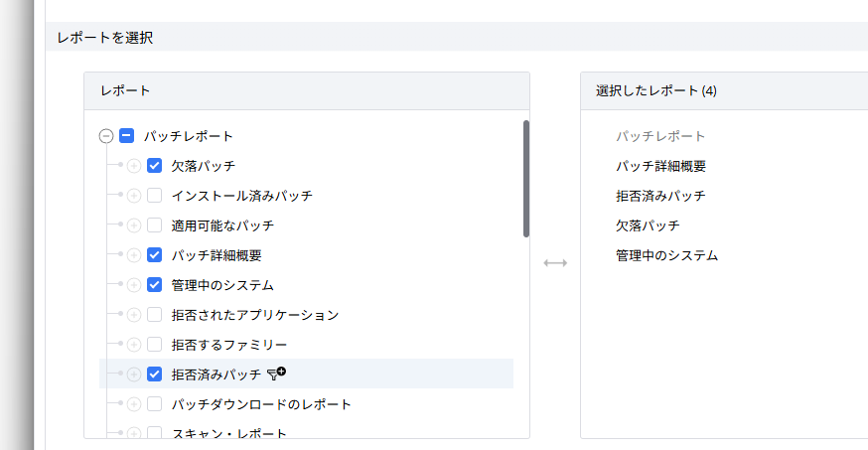
Task: Click the report list vertical scrollbar
Action: [525, 179]
